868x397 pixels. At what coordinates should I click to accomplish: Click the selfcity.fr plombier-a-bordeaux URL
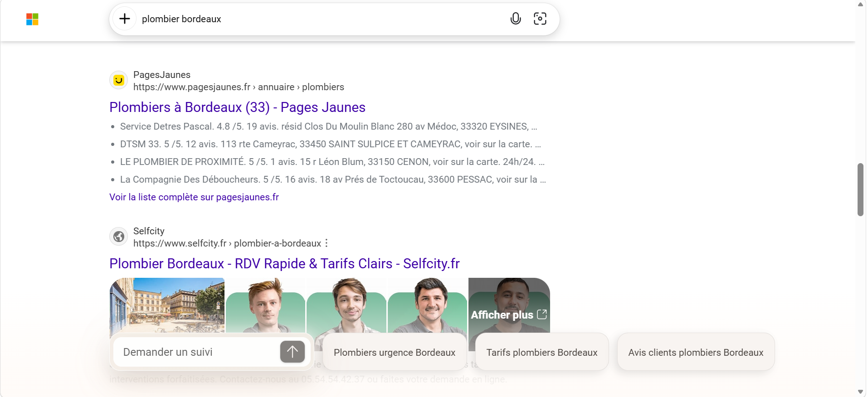227,243
